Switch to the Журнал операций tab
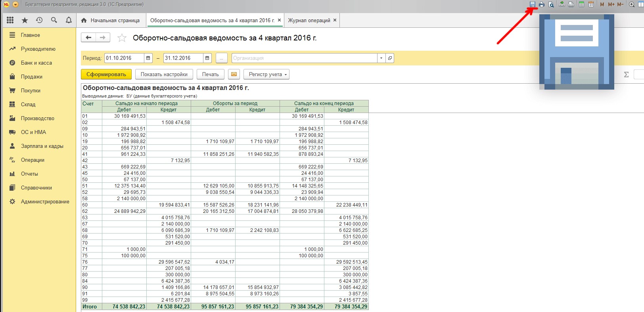Image resolution: width=644 pixels, height=312 pixels. coord(309,20)
